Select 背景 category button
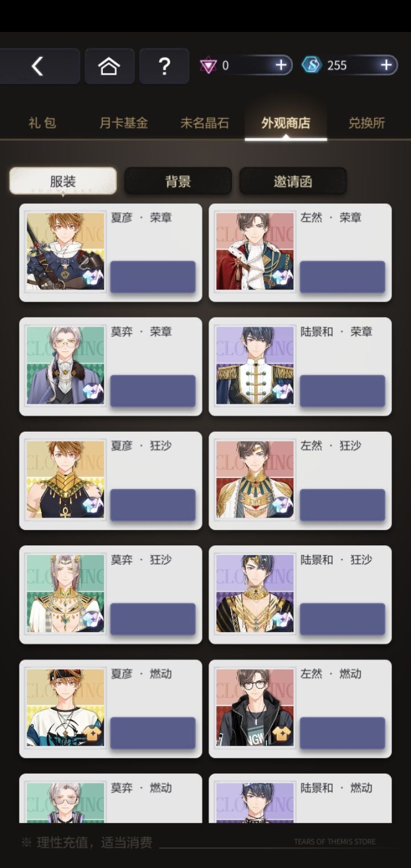This screenshot has width=411, height=868. pyautogui.click(x=178, y=182)
